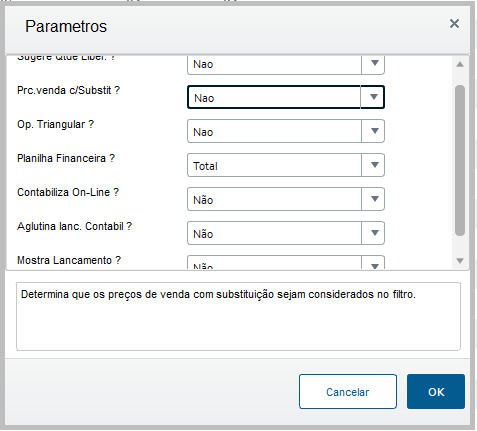Image resolution: width=477 pixels, height=431 pixels.
Task: Click the Prc.venda c/Substit ? label
Action: (68, 90)
